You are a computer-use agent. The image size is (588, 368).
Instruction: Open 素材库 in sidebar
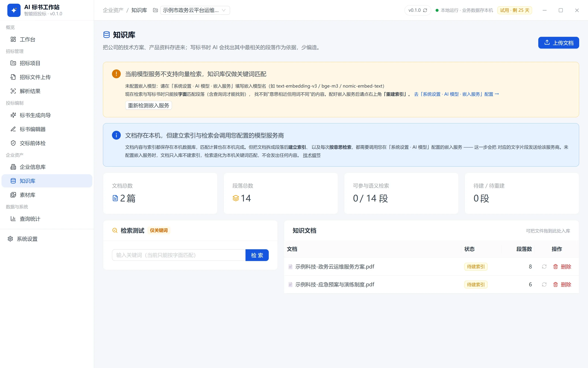(x=47, y=195)
